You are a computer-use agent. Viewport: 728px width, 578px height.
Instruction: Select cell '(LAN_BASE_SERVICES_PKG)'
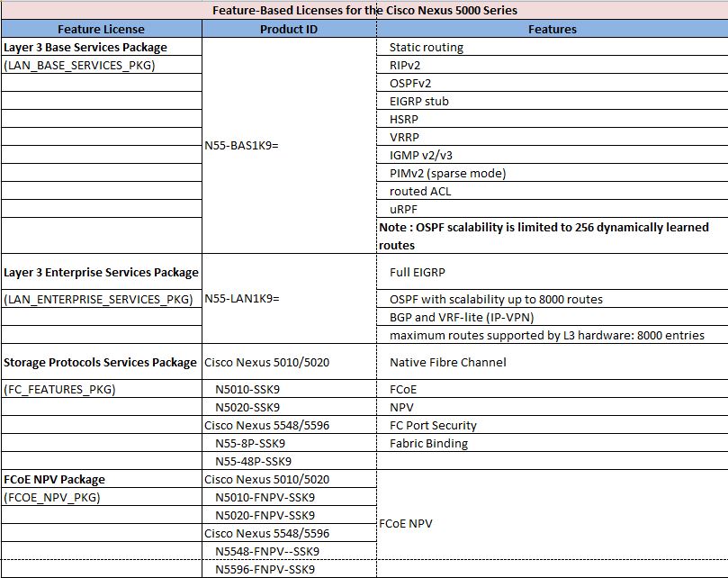(101, 65)
